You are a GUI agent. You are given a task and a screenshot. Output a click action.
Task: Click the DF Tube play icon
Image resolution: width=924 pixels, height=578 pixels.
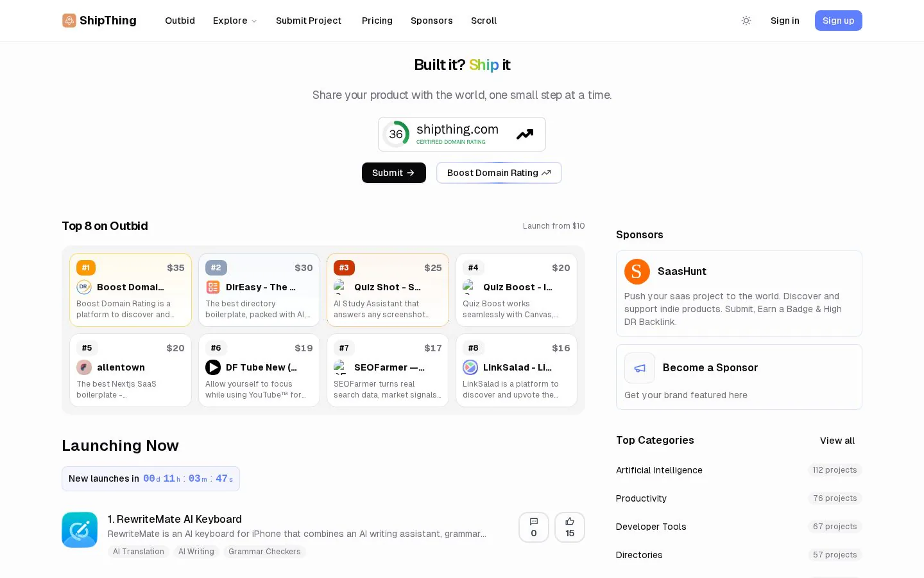pyautogui.click(x=213, y=367)
